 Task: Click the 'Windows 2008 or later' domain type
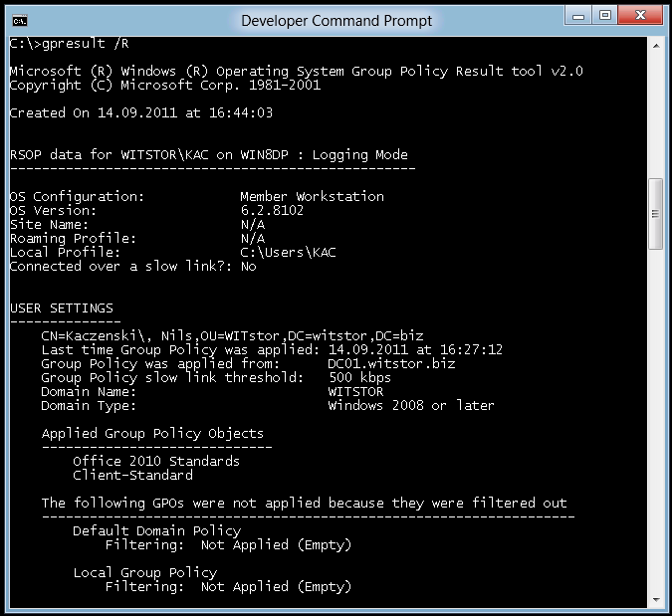(411, 405)
